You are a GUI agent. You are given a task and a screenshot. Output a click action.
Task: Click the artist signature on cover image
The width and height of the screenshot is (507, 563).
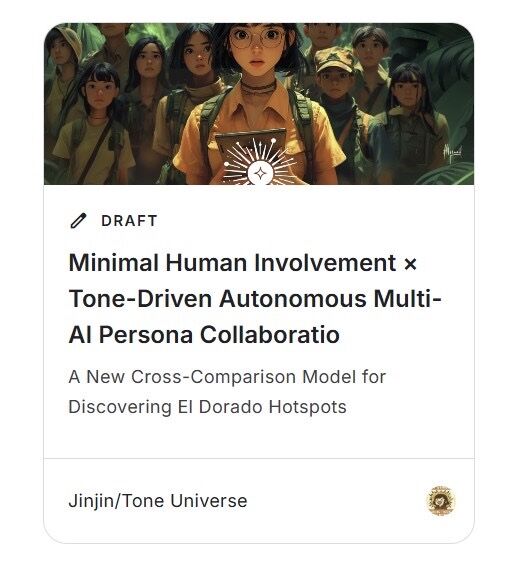click(x=452, y=153)
